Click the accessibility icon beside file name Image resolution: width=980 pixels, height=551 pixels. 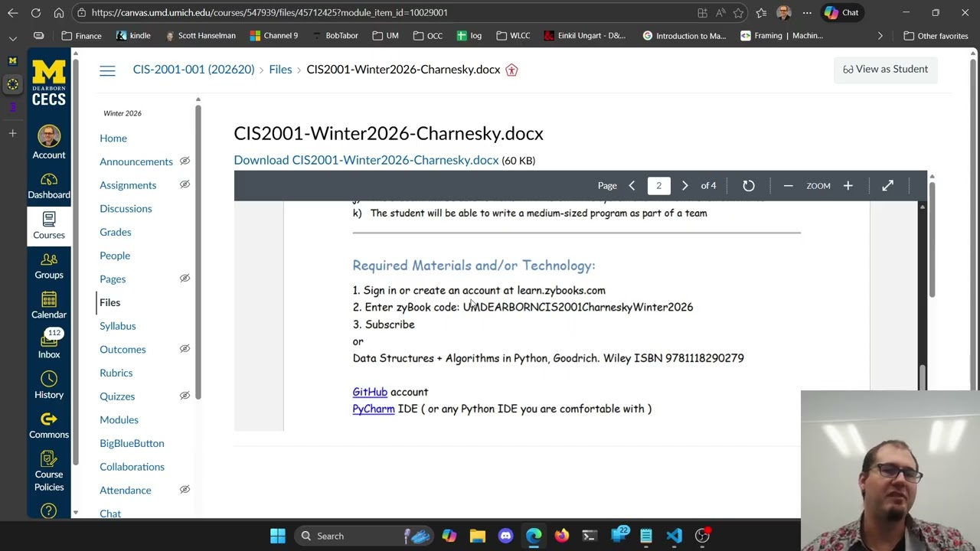pyautogui.click(x=511, y=70)
